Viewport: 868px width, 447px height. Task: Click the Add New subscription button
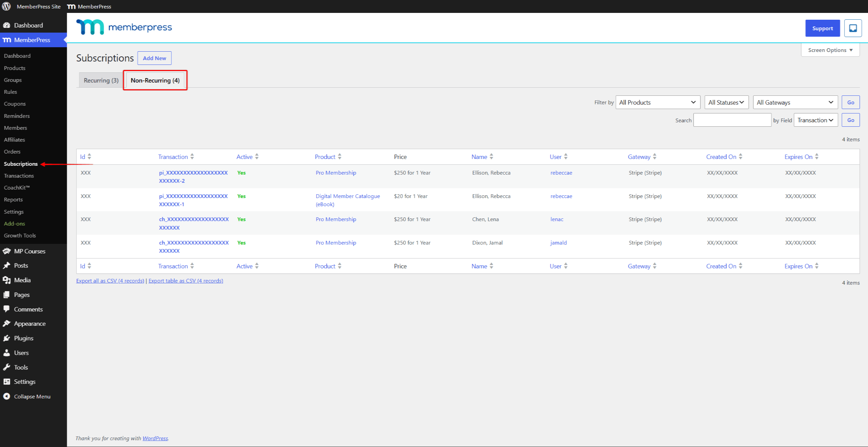(155, 58)
